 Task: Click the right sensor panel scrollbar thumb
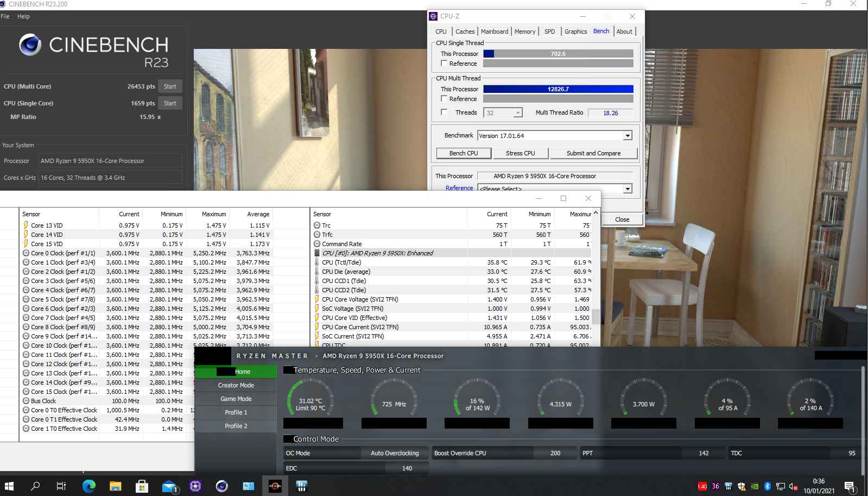click(595, 316)
